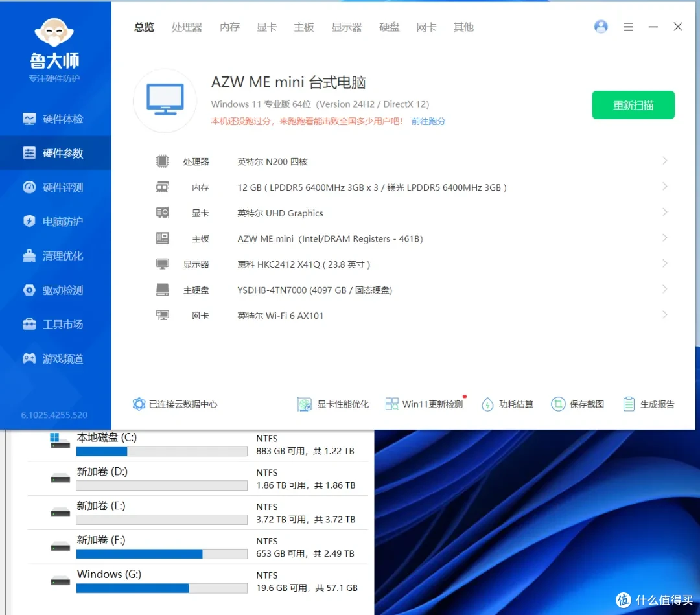
Task: Switch to the 处理器 tab
Action: (x=187, y=27)
